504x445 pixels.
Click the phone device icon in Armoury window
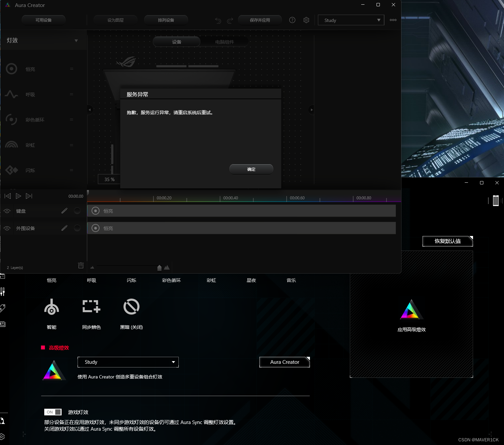click(496, 201)
